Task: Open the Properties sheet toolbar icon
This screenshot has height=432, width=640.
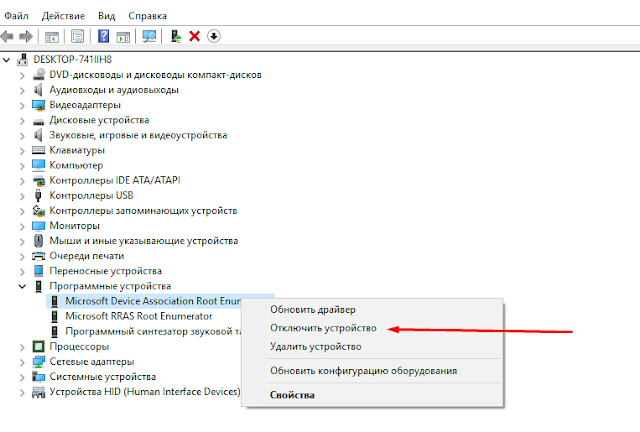Action: (x=78, y=36)
